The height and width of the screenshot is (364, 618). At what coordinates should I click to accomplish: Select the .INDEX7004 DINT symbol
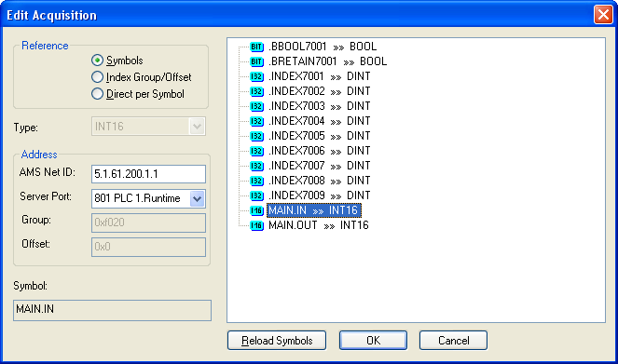[x=319, y=122]
